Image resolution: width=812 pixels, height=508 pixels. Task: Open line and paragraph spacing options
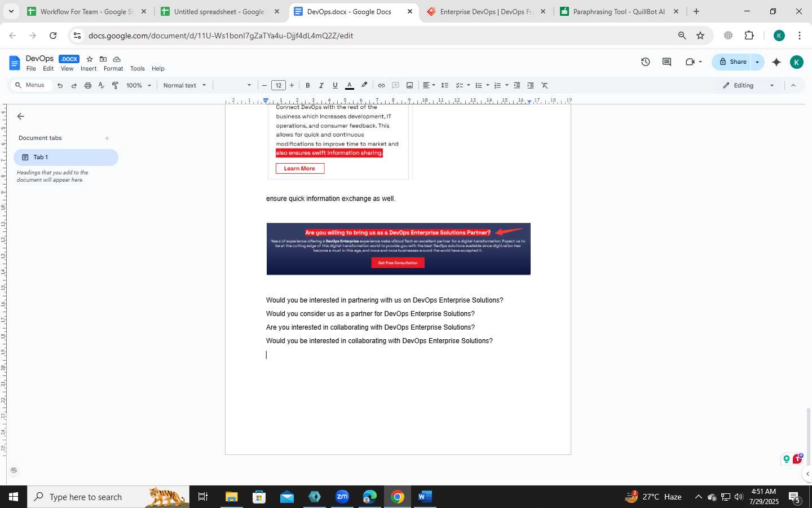445,85
